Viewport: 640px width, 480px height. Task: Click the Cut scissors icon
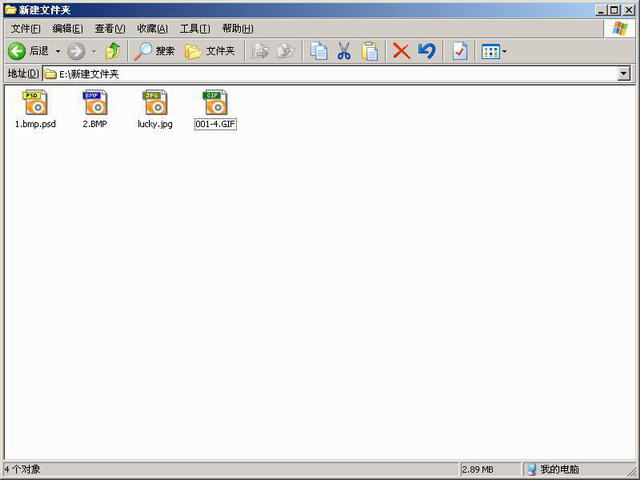[x=344, y=51]
